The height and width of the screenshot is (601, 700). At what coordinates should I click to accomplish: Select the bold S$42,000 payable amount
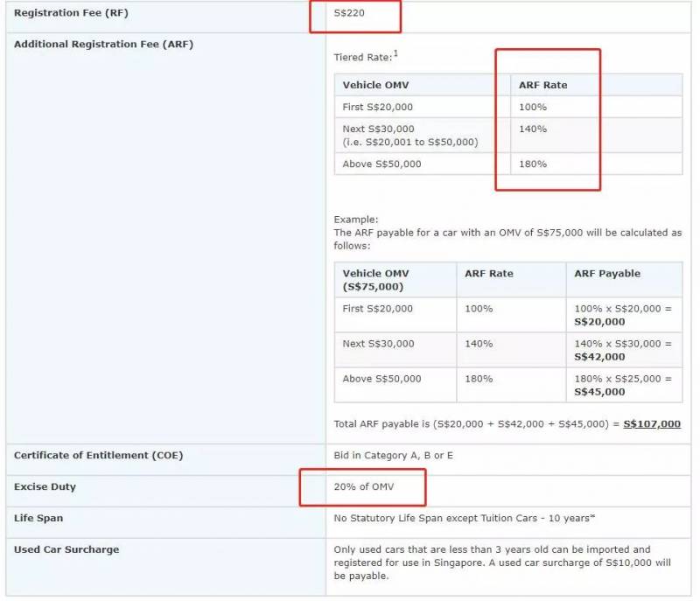pos(599,357)
